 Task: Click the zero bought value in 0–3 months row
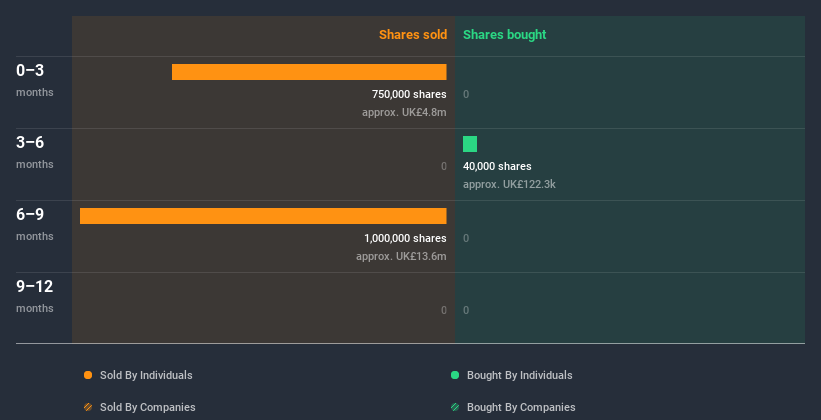(466, 94)
